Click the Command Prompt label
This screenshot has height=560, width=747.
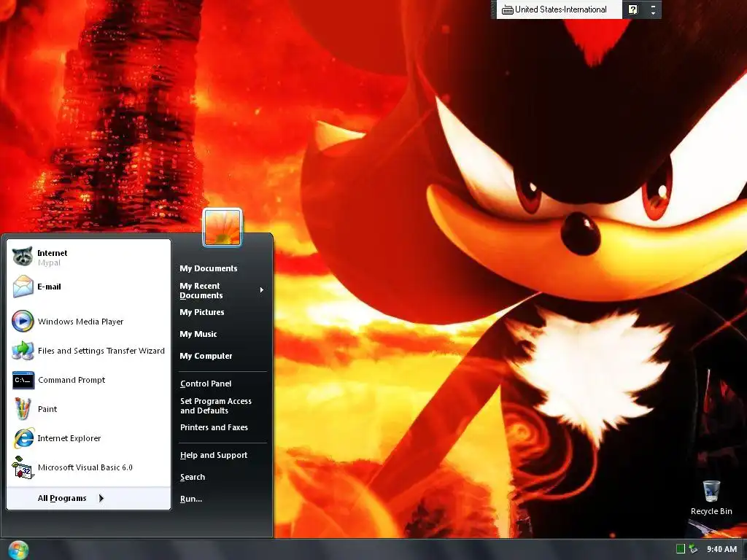(x=71, y=380)
